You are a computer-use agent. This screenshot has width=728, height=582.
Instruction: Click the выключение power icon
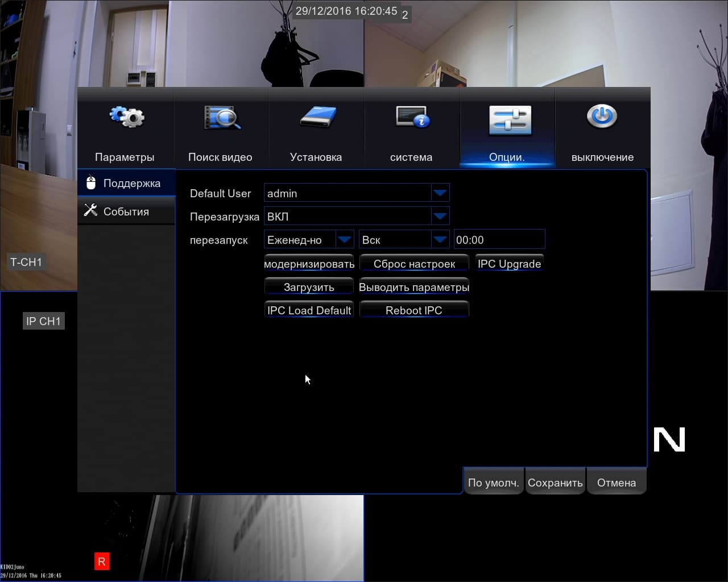(602, 117)
